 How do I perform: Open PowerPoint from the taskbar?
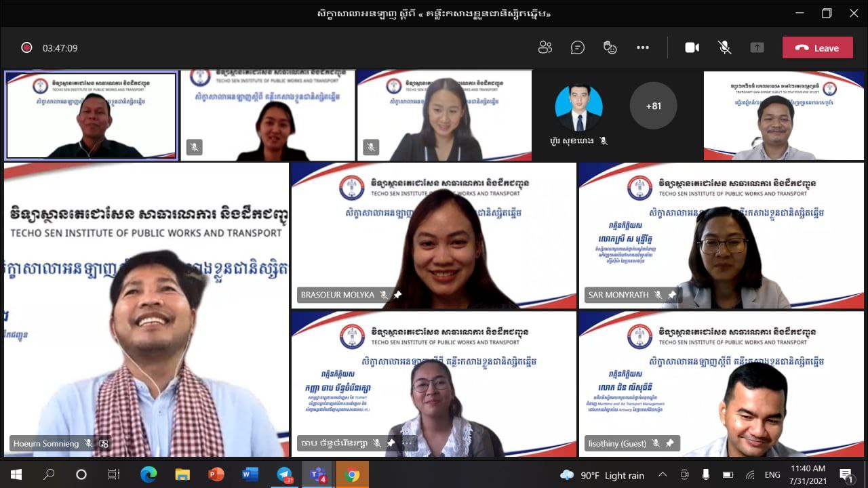coord(216,474)
